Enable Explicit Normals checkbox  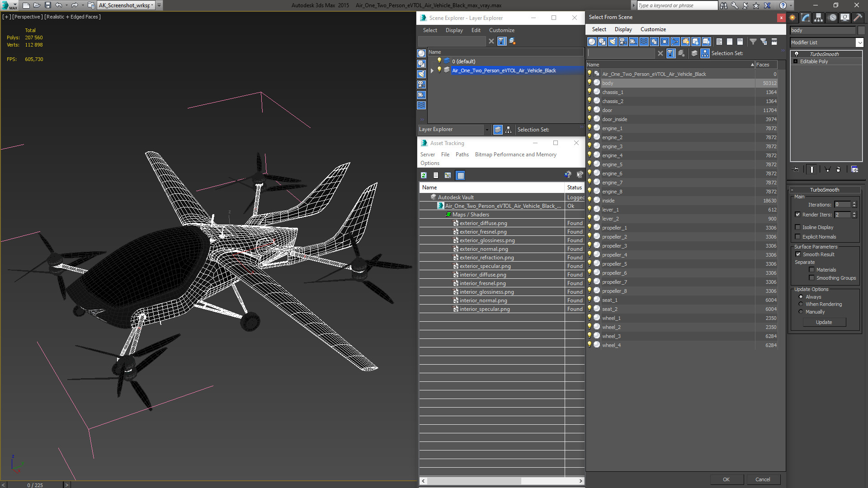pos(798,237)
